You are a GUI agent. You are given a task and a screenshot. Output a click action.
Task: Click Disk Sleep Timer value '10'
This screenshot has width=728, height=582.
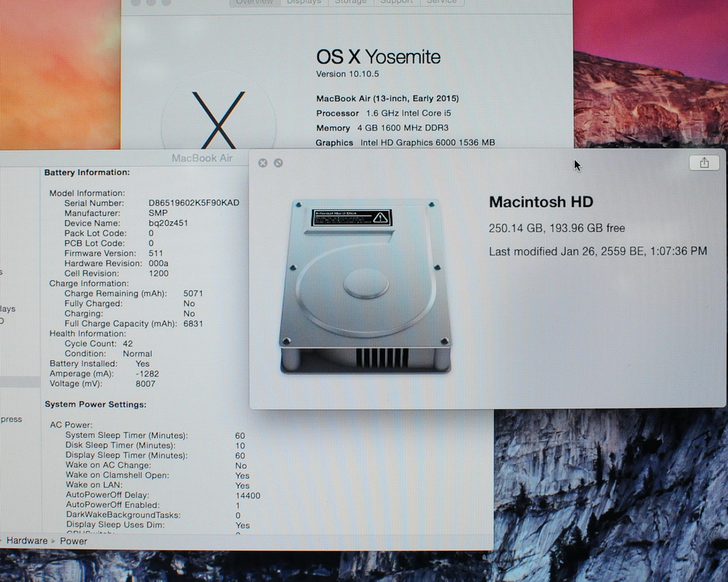pos(240,446)
